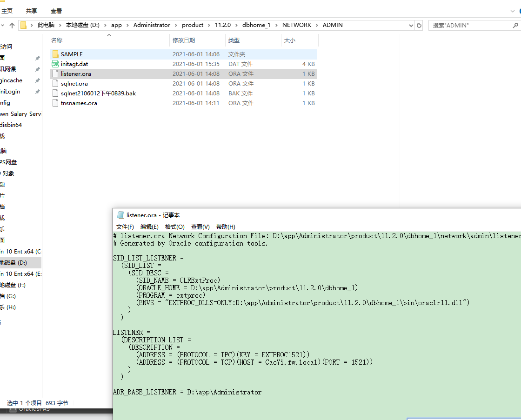Navigate to dbhome_1 in breadcrumb
The image size is (521, 420).
pyautogui.click(x=256, y=25)
